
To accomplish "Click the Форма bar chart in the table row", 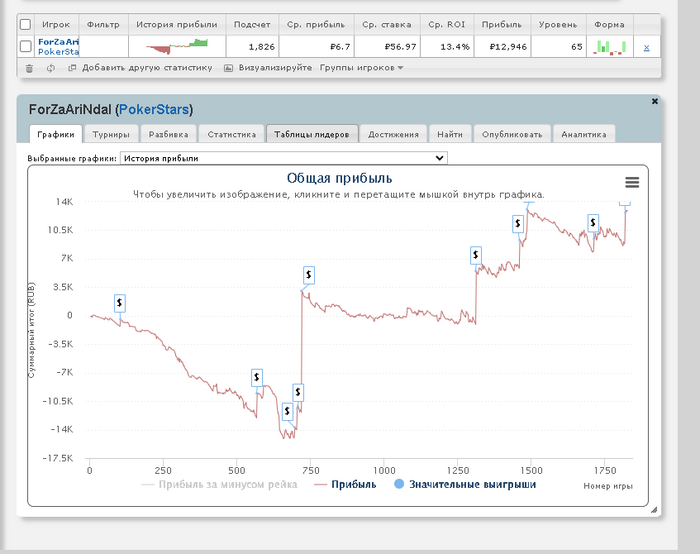I will tap(610, 47).
